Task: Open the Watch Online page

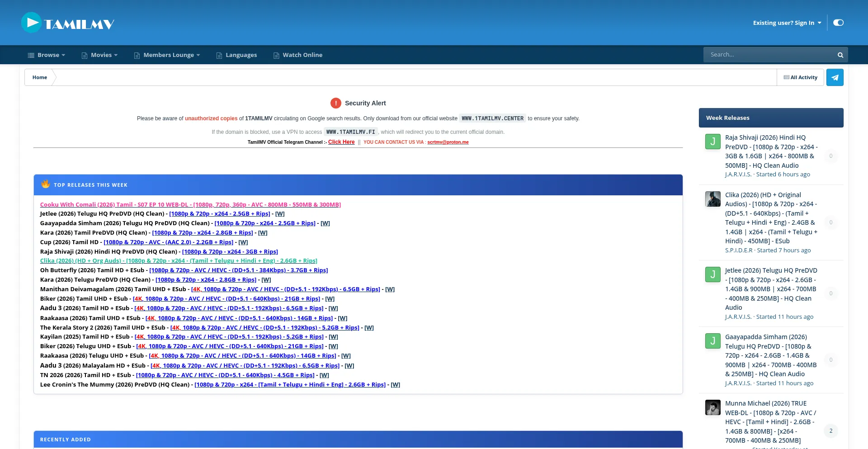Action: (298, 55)
